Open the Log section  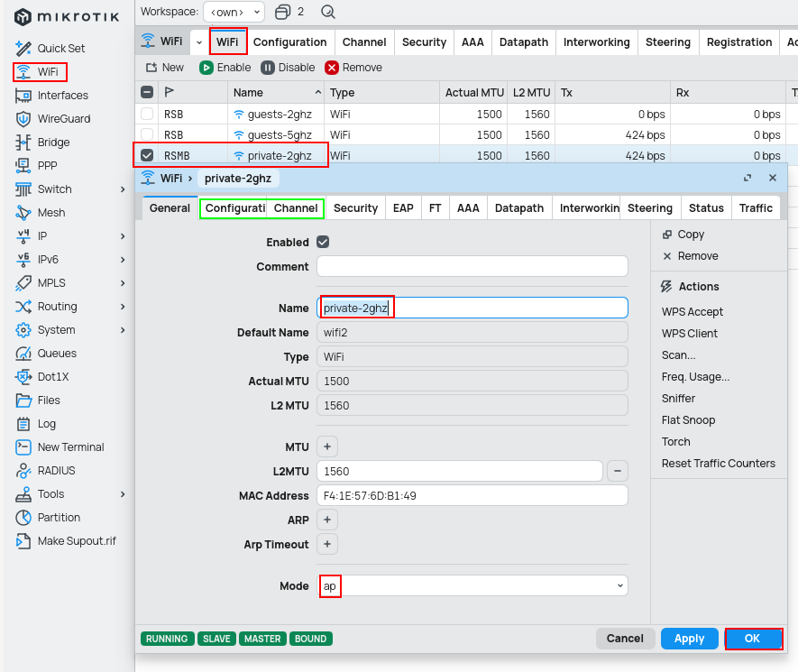pos(36,424)
